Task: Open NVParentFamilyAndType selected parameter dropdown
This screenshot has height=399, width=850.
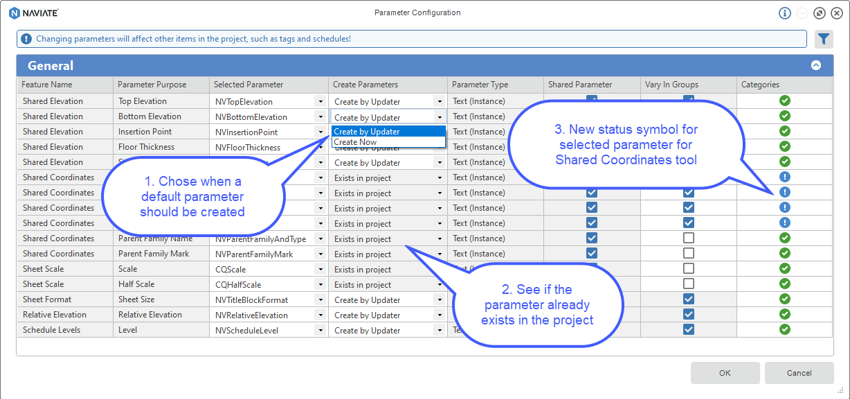Action: (320, 239)
